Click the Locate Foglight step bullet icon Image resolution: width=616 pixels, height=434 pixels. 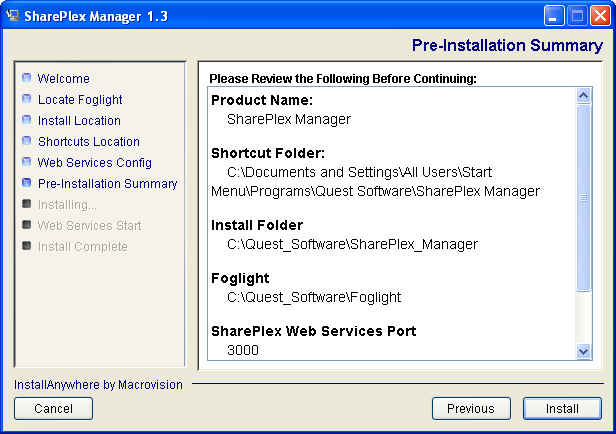[x=27, y=100]
